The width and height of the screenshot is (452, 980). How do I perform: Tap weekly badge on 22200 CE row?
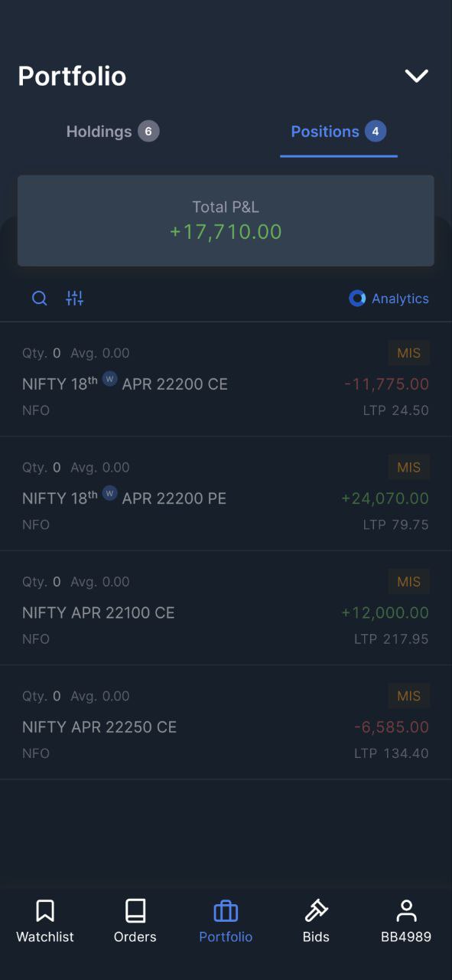[109, 379]
